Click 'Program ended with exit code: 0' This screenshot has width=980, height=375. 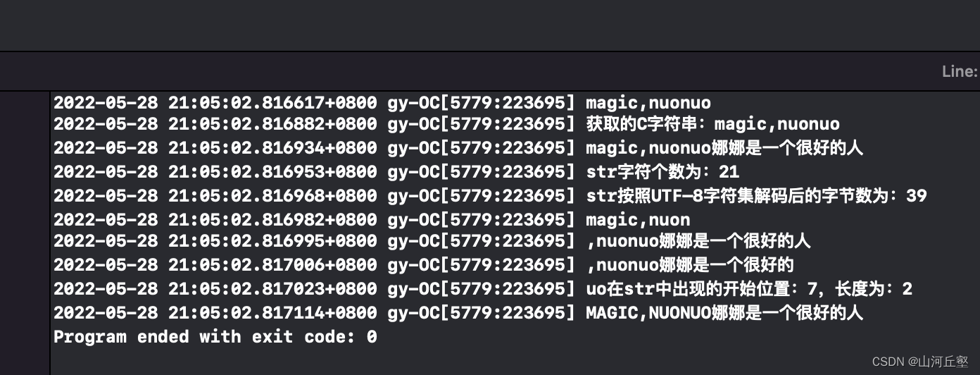click(x=215, y=337)
